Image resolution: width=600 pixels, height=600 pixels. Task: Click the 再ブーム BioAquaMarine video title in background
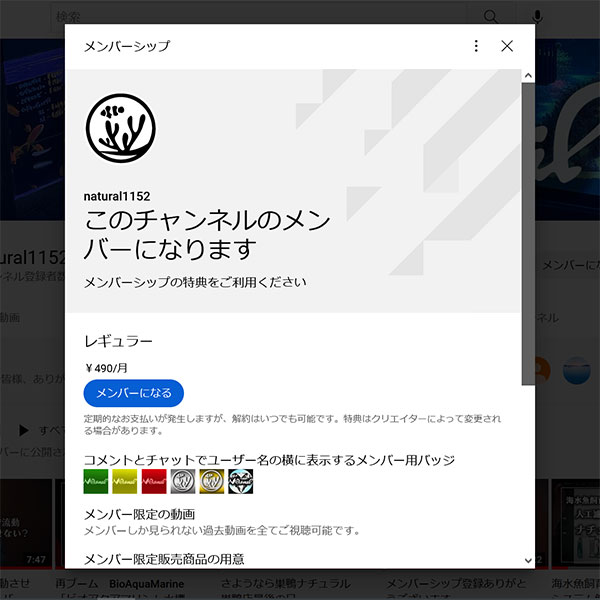click(x=120, y=584)
